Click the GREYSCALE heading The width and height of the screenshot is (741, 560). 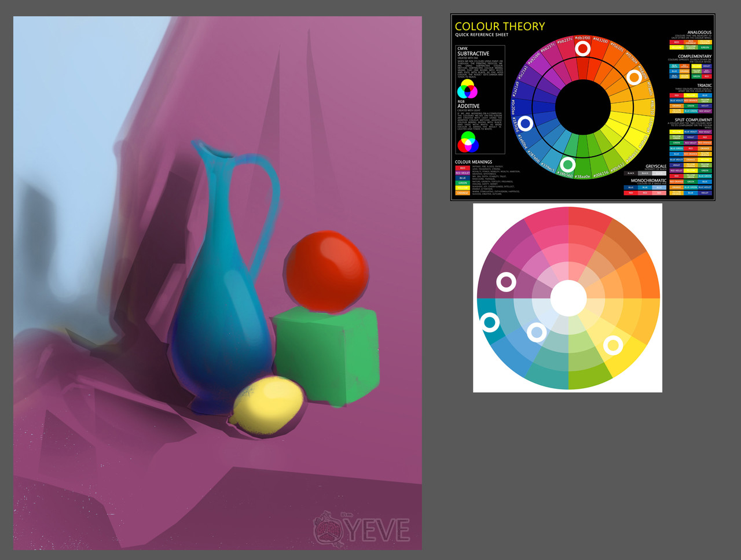pos(656,166)
